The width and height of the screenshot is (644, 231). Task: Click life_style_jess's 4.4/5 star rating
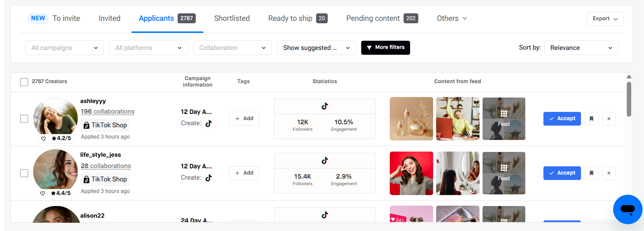coord(61,193)
